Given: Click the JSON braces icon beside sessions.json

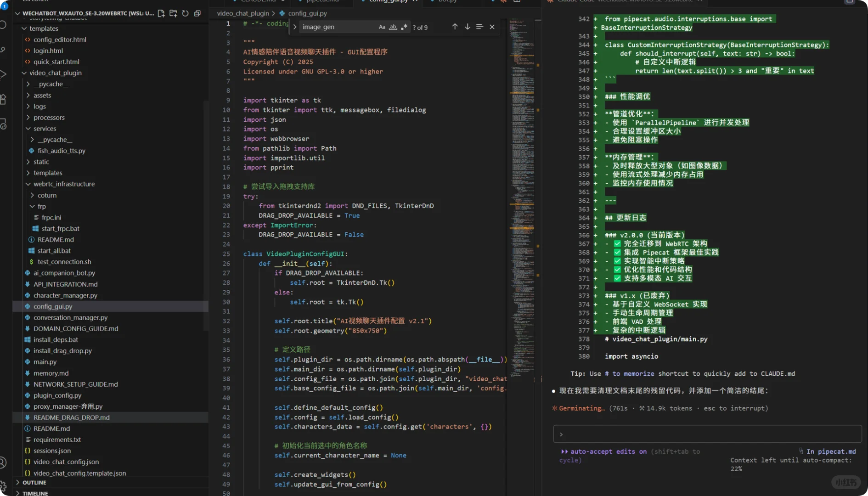Looking at the screenshot, I should 28,451.
